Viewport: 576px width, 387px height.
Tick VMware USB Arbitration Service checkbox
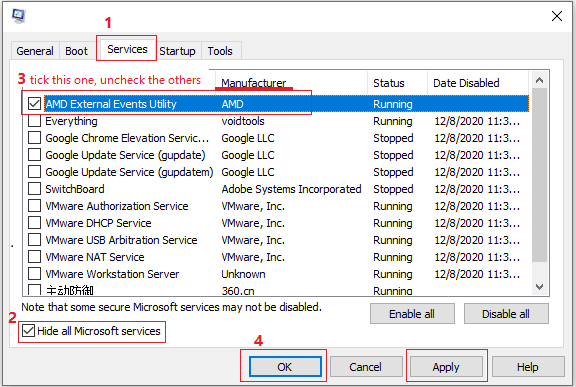35,239
